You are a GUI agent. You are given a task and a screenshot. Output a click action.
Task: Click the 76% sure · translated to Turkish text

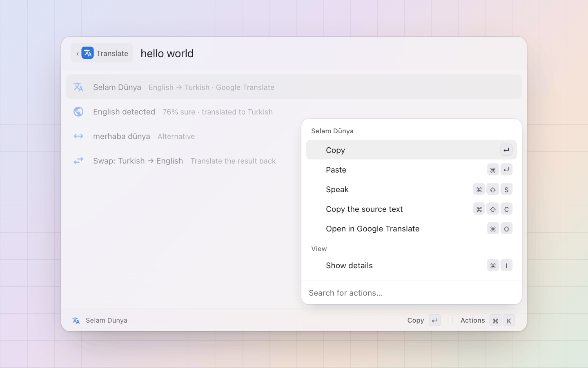pyautogui.click(x=218, y=112)
